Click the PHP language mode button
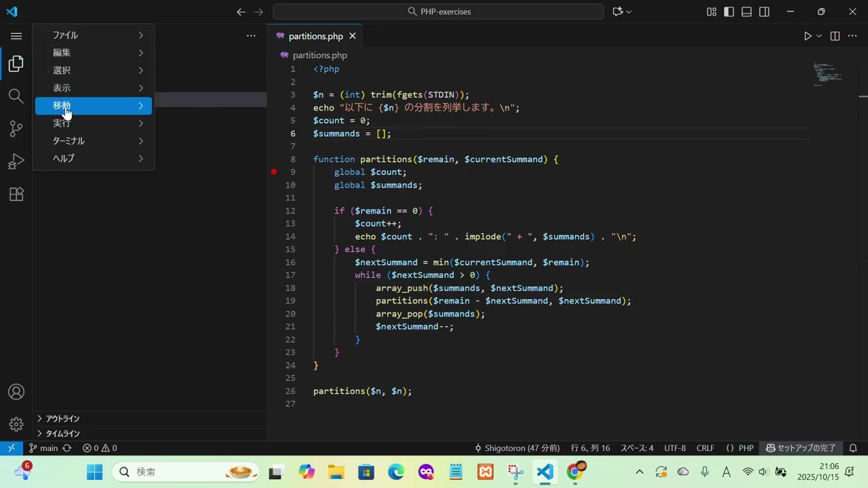868x488 pixels. 740,448
